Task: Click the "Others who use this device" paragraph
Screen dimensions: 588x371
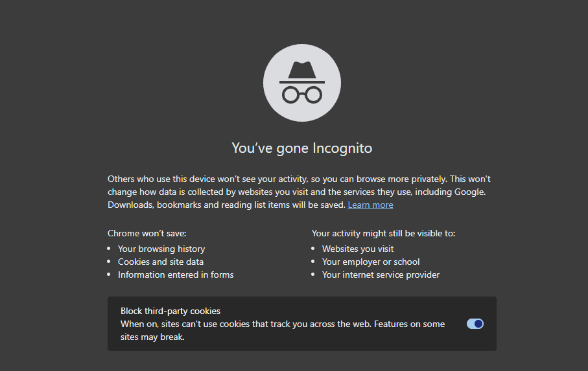Action: (299, 192)
